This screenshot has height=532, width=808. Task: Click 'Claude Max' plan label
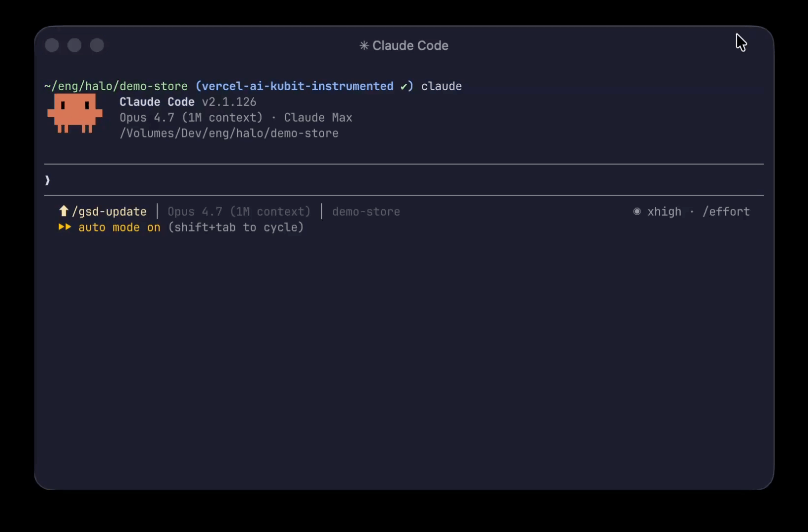click(318, 118)
